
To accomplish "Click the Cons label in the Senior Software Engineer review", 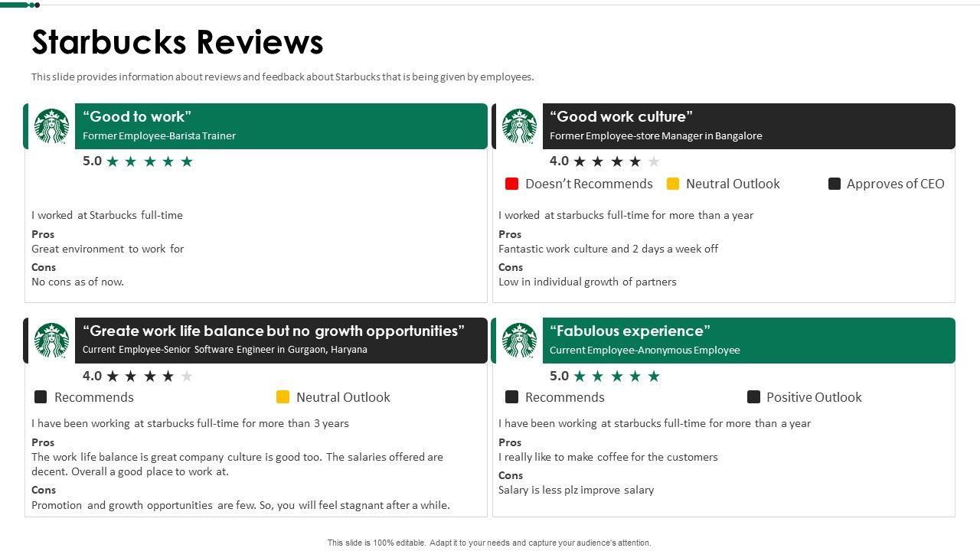I will pyautogui.click(x=44, y=490).
